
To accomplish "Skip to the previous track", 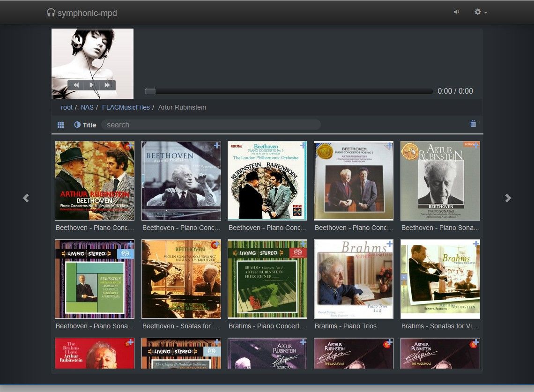I will [76, 85].
